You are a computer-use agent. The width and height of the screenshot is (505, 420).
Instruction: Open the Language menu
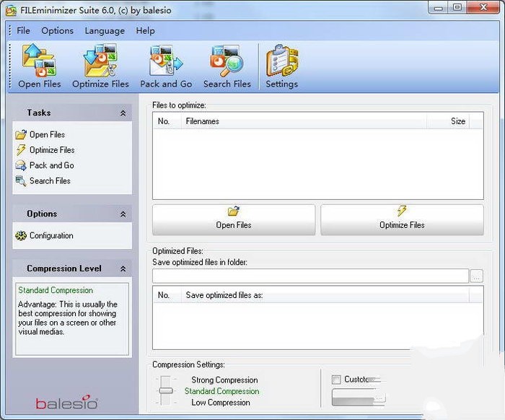point(105,30)
